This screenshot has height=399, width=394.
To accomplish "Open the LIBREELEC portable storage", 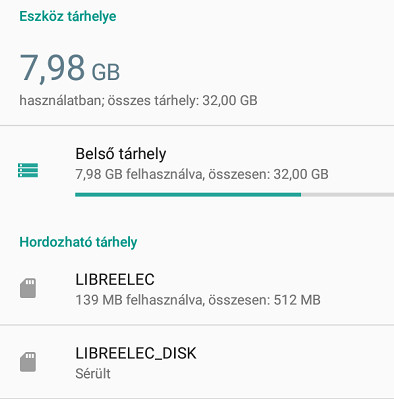I will pos(197,289).
